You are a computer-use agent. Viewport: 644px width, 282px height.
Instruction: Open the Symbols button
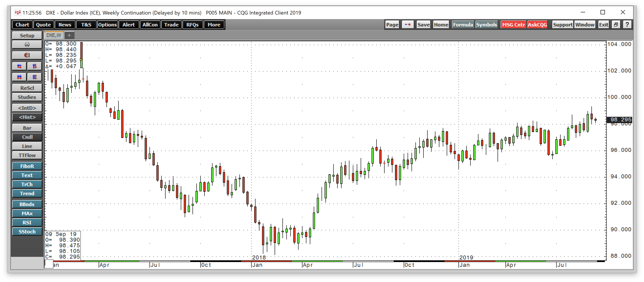pos(486,25)
